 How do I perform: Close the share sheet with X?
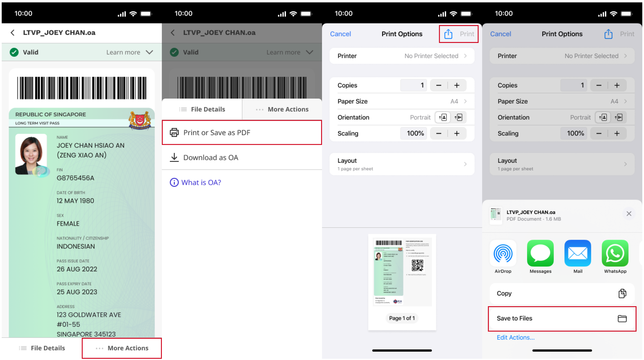pyautogui.click(x=629, y=213)
